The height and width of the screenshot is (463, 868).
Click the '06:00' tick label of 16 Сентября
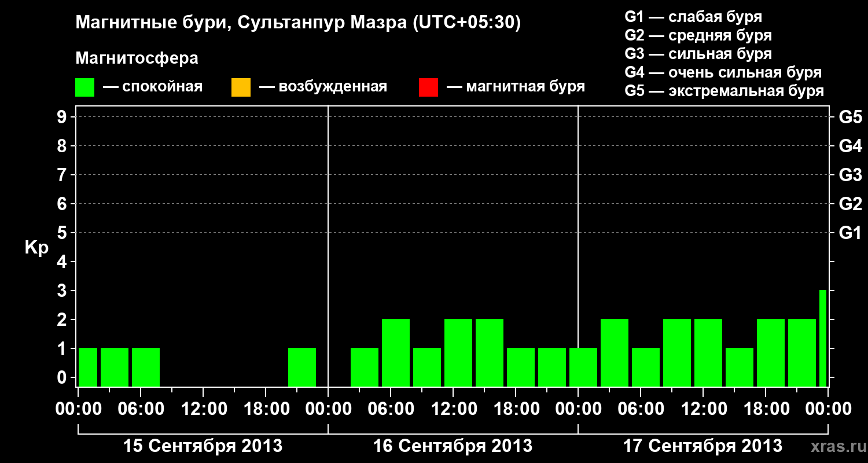coord(391,409)
